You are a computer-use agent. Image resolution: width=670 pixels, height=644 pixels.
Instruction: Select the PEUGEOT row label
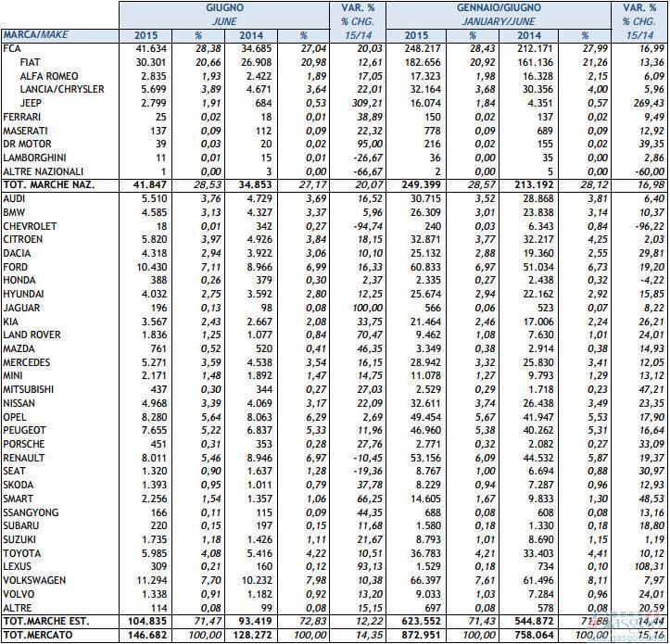click(x=24, y=430)
